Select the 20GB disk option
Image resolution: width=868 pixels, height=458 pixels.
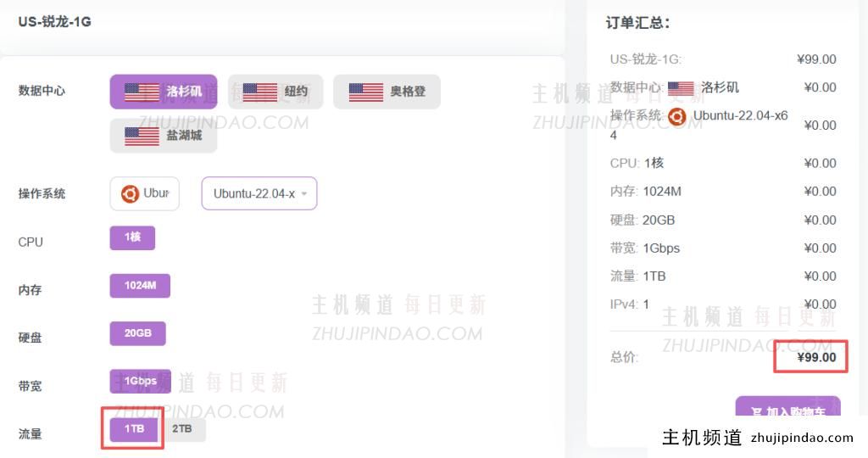[138, 333]
